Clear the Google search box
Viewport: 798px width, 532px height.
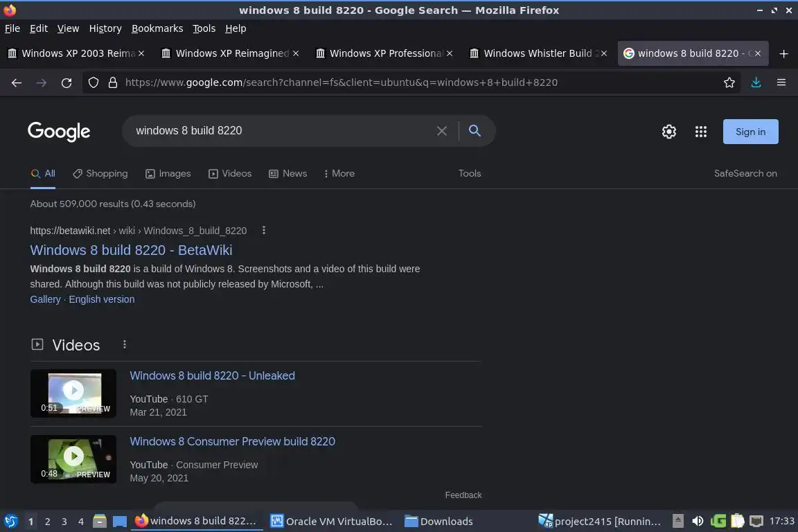point(442,131)
